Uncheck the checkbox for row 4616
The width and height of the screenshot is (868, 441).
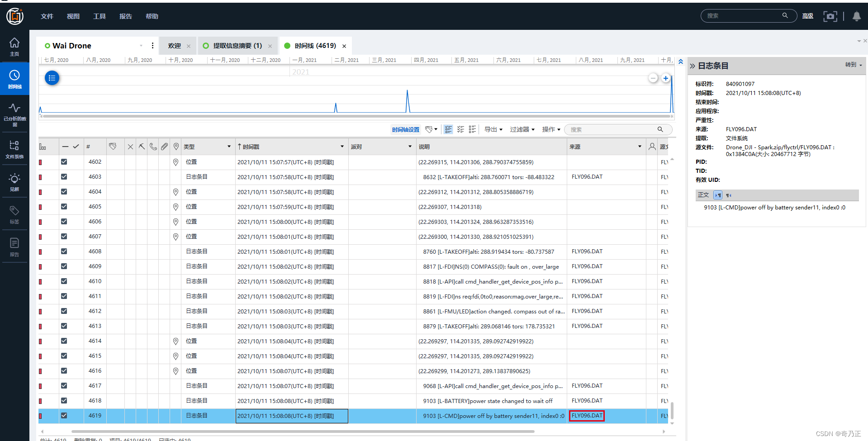[x=64, y=370]
